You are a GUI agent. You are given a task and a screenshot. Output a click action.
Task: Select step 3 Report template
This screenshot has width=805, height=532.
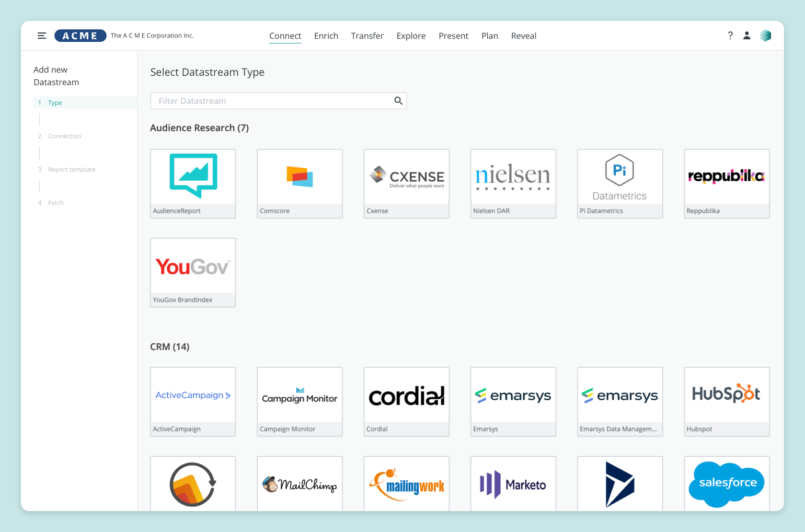pos(66,169)
